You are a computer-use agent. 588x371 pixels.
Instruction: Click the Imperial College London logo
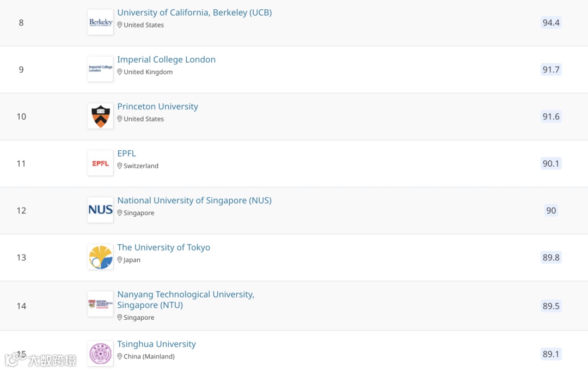(100, 69)
